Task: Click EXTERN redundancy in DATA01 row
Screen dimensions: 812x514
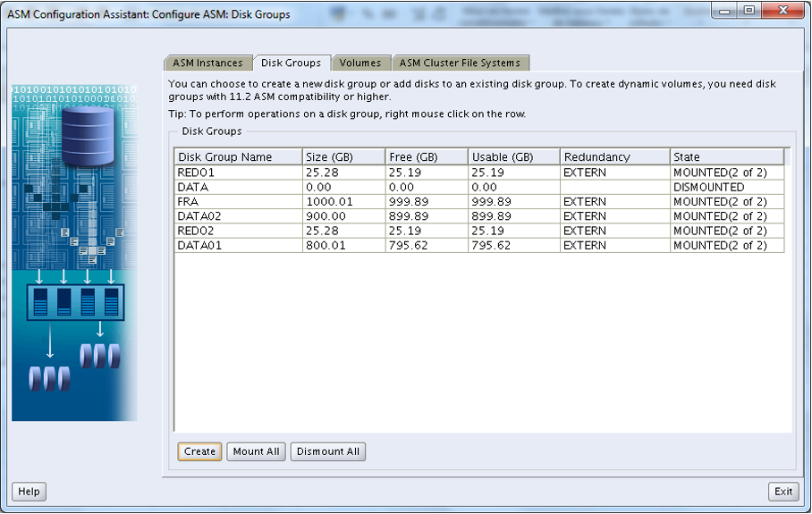Action: [615, 245]
